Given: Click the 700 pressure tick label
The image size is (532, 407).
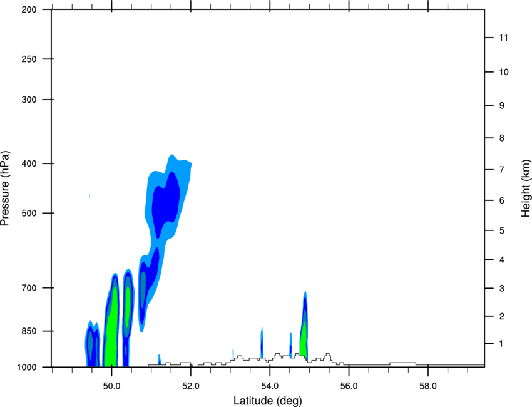Looking at the screenshot, I should pyautogui.click(x=29, y=288).
